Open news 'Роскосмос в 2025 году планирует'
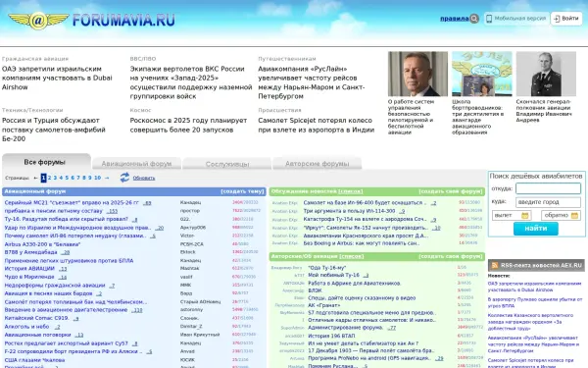Viewport: 588px width, 368px height. 188,125
